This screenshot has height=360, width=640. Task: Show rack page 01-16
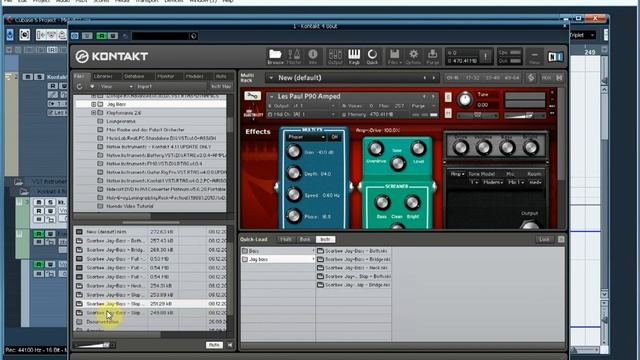tap(452, 78)
